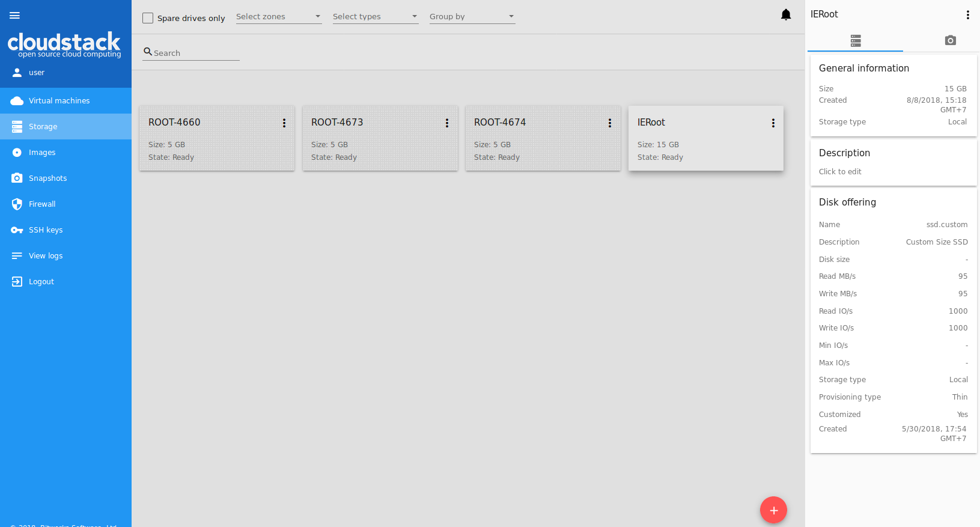Click the user profile icon
Viewport: 980px width, 527px height.
(x=17, y=73)
